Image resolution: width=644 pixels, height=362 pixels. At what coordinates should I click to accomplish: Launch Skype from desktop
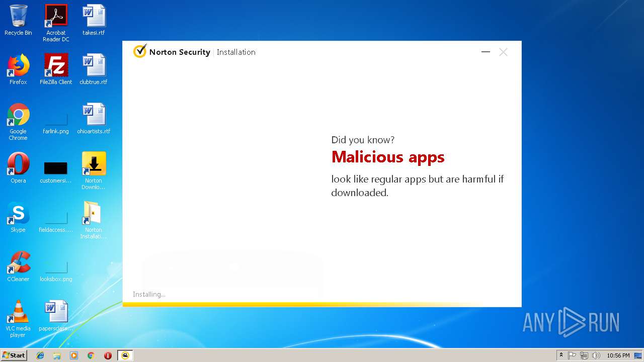click(18, 217)
